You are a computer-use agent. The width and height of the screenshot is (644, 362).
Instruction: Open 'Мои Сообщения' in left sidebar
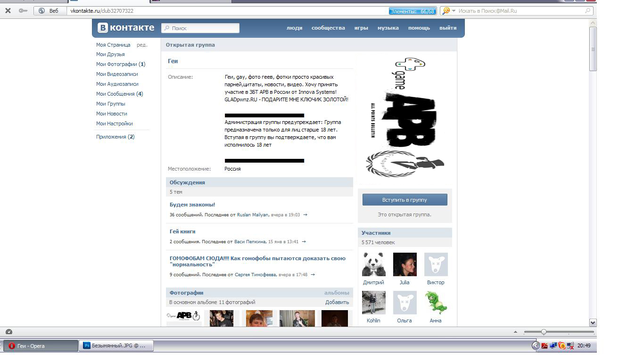[x=119, y=94]
